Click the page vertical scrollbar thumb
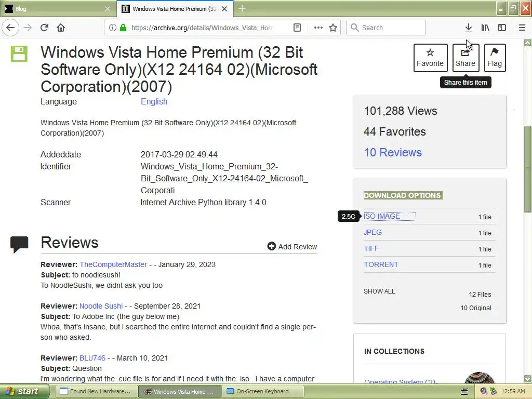532x399 pixels. click(528, 169)
